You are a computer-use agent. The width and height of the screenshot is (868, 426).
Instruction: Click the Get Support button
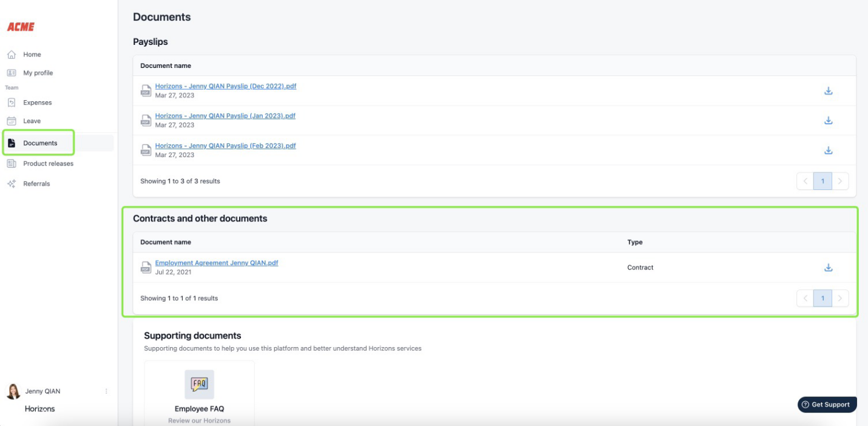point(827,405)
